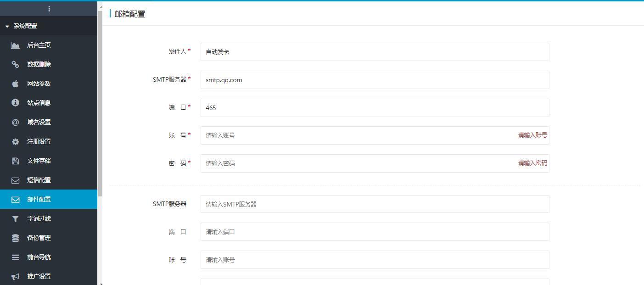644x285 pixels.
Task: Click the three-dot menu icon atop sidebar
Action: (49, 9)
